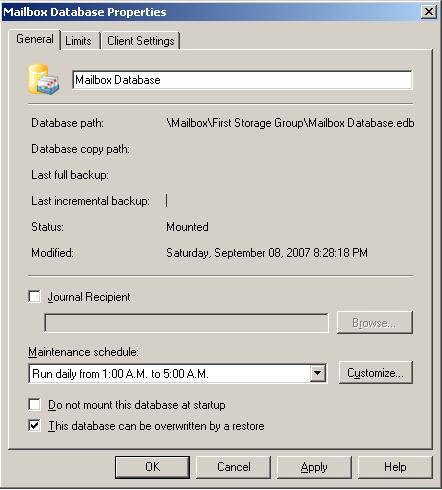442x490 pixels.
Task: Open the Client Settings tab
Action: [x=140, y=41]
